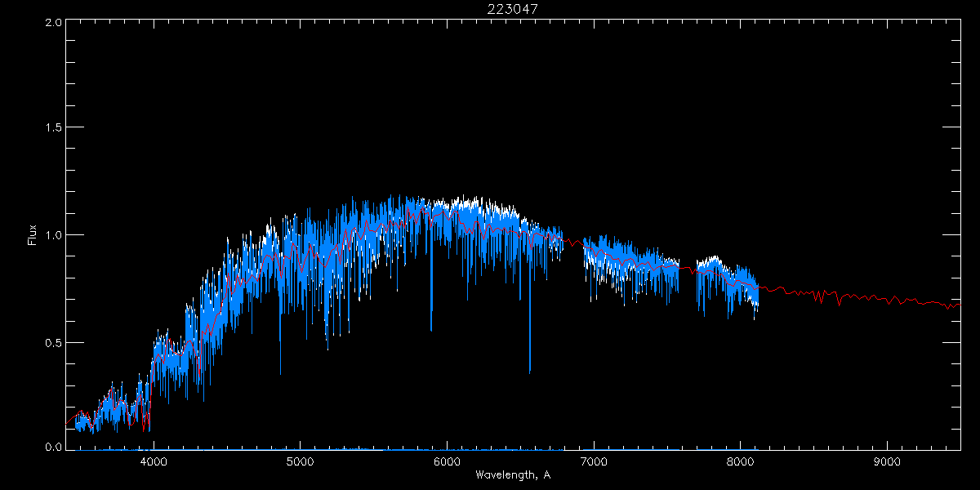Click the 6000 tick label on x-axis

point(447,461)
